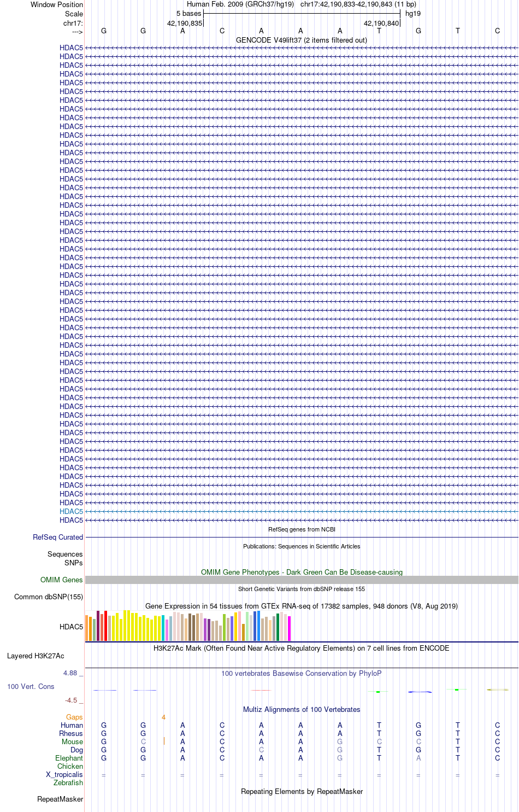The width and height of the screenshot is (519, 812).
Task: Select the 42,190,840 ruler coordinate
Action: [381, 24]
